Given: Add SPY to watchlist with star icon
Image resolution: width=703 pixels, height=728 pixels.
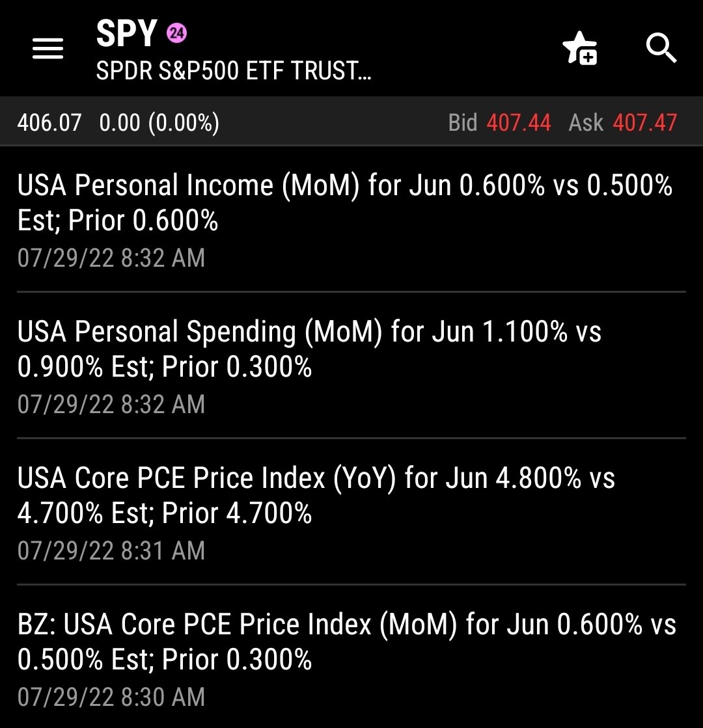Looking at the screenshot, I should pyautogui.click(x=579, y=49).
